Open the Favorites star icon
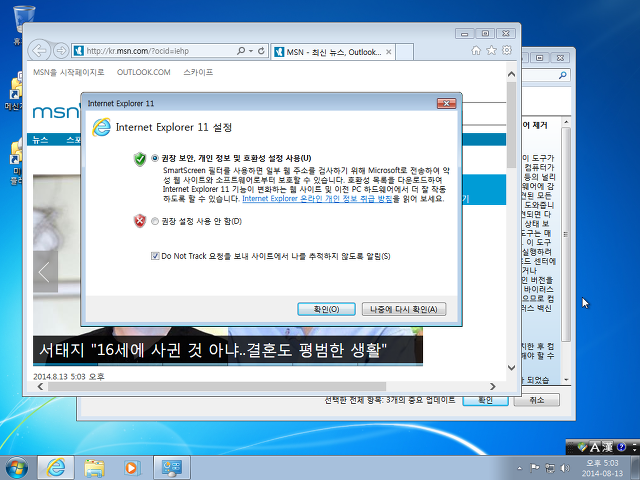This screenshot has height=480, width=640. [491, 50]
